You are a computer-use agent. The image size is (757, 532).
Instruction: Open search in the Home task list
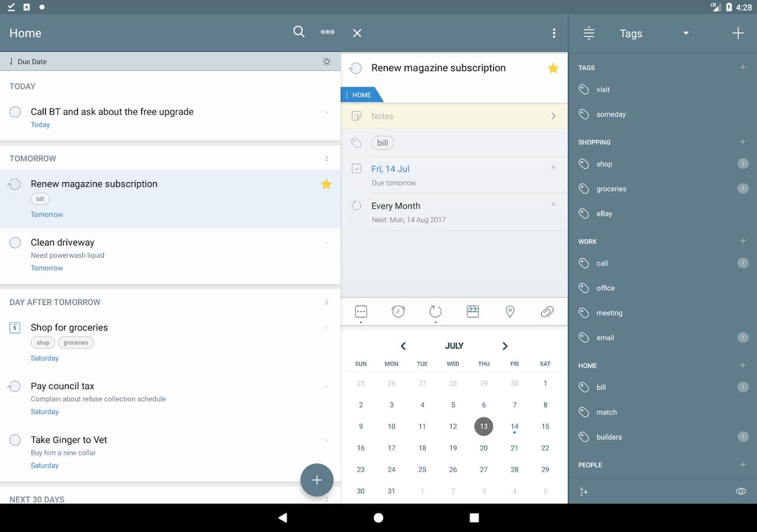[x=299, y=33]
